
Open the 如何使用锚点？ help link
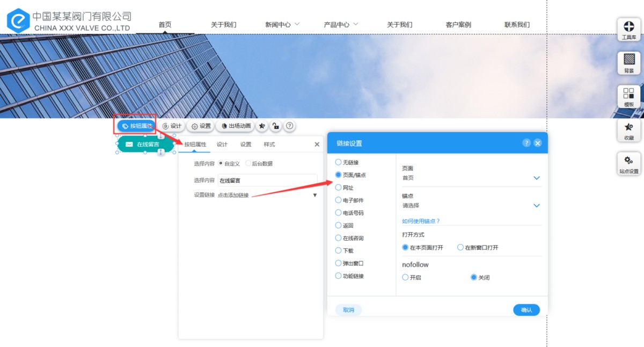[421, 221]
